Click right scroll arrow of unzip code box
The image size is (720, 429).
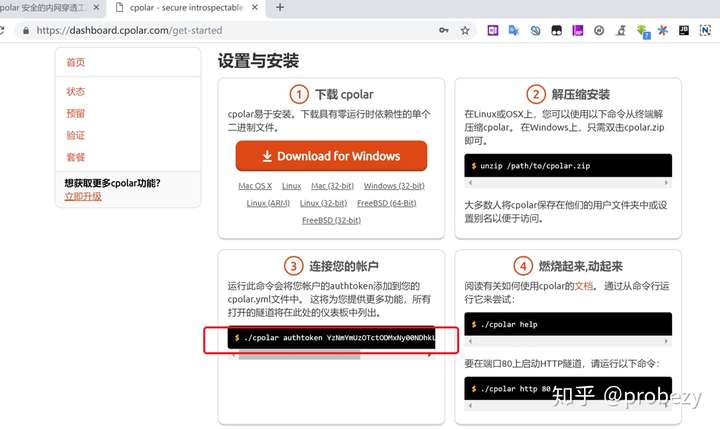(666, 182)
